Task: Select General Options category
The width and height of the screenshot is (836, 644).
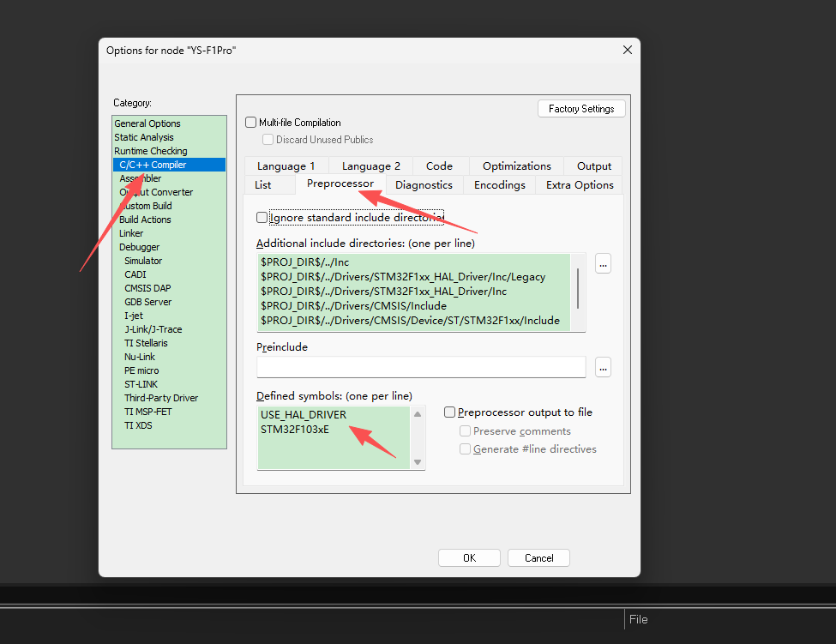Action: point(169,123)
